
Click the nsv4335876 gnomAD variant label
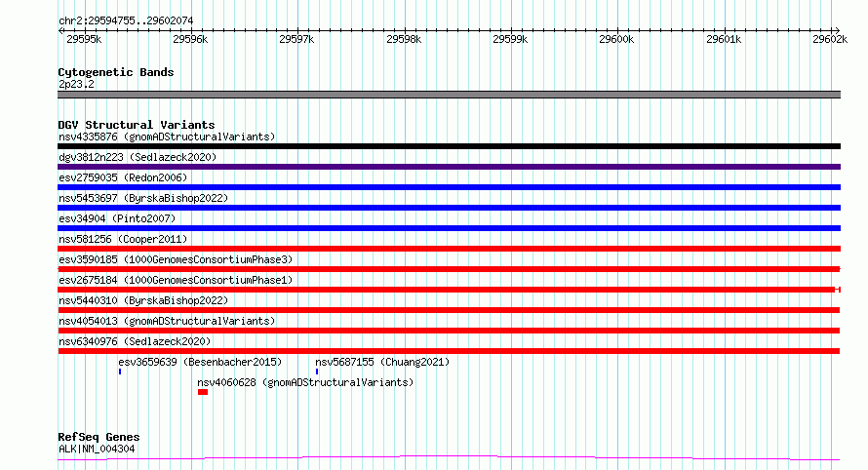167,137
